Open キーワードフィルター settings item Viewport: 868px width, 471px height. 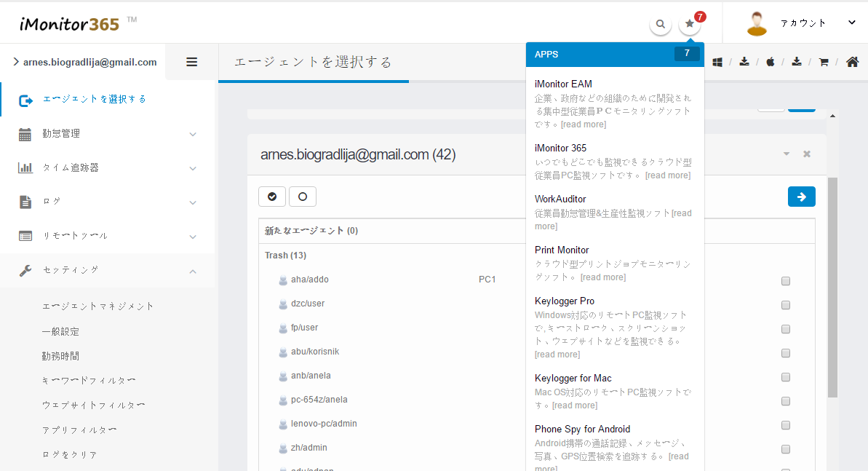point(89,381)
